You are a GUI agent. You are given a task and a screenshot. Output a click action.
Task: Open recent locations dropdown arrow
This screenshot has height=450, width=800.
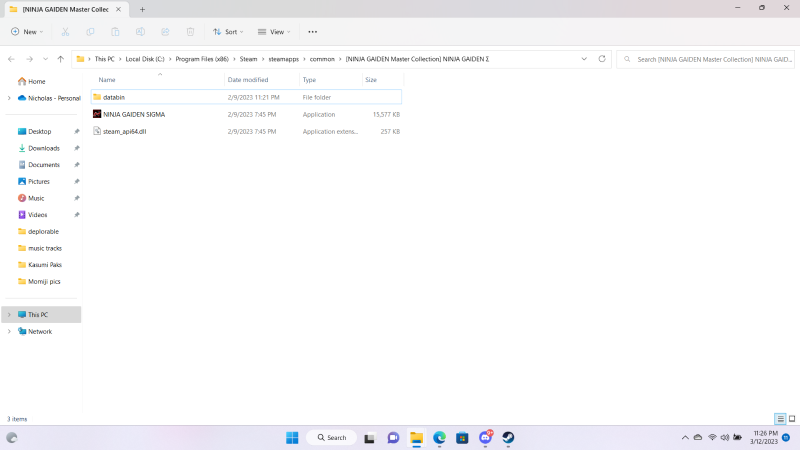click(45, 59)
